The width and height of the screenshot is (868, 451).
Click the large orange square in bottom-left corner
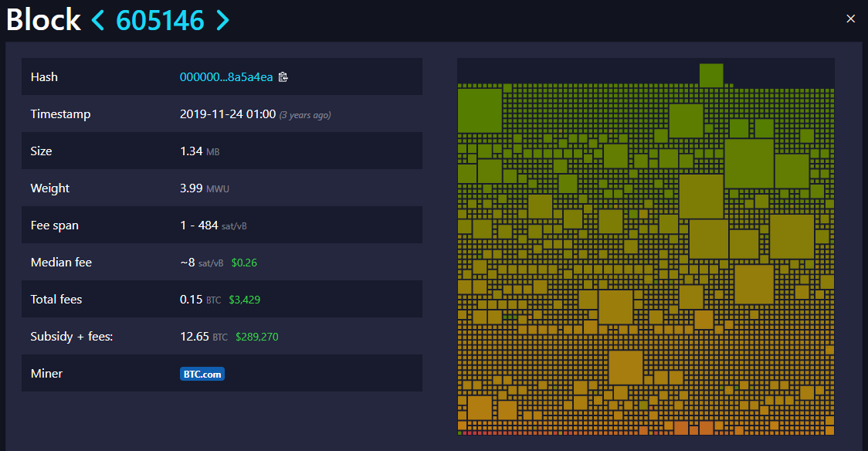480,407
